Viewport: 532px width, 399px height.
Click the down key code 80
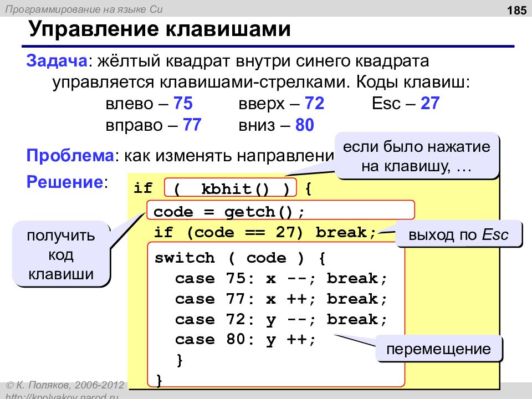pos(305,125)
